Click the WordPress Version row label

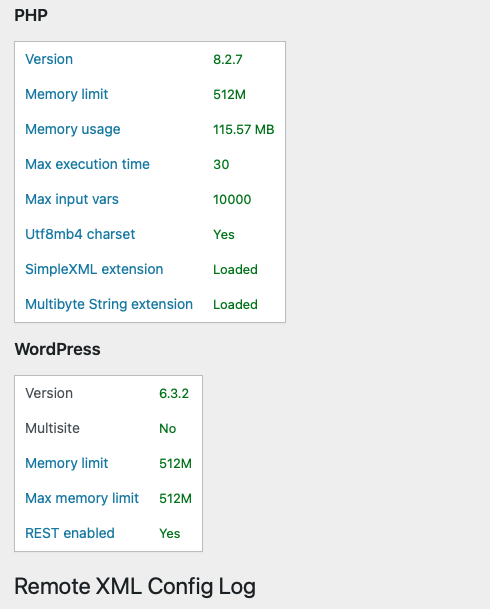click(49, 393)
